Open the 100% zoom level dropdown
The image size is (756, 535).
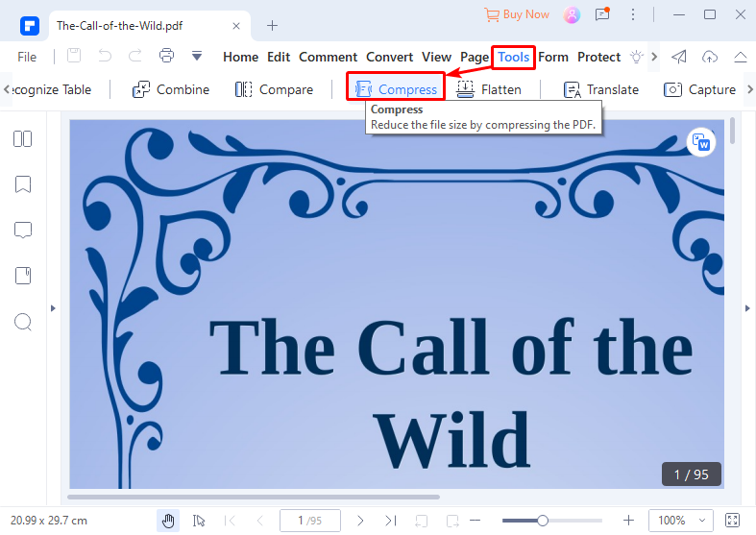pos(681,521)
